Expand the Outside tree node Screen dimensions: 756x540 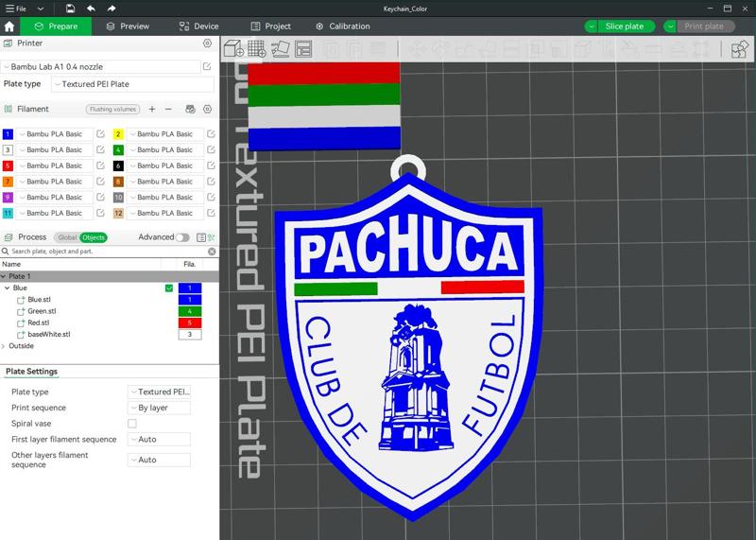click(4, 346)
